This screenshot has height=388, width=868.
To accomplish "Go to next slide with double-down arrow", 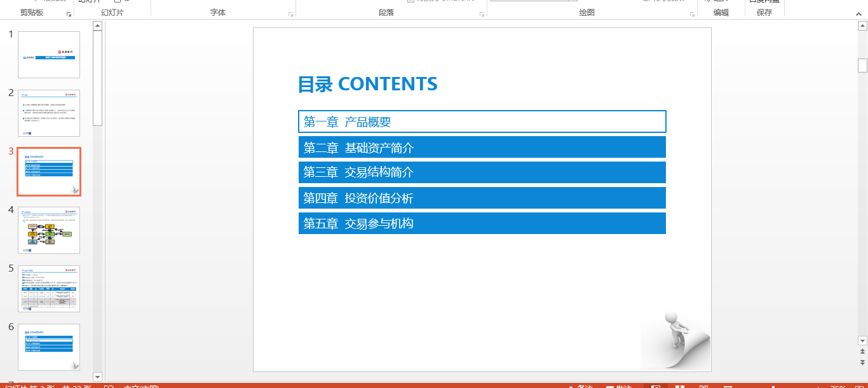I will 862,362.
